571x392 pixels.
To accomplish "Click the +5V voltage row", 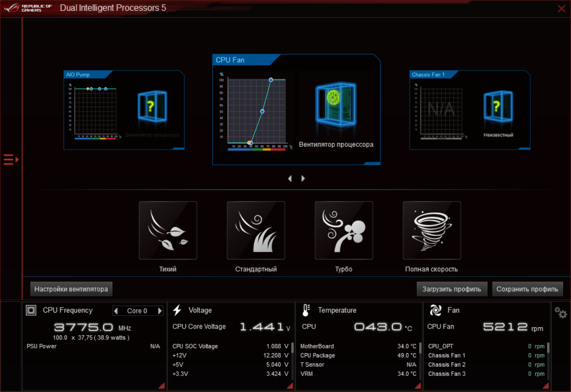I will tap(230, 364).
